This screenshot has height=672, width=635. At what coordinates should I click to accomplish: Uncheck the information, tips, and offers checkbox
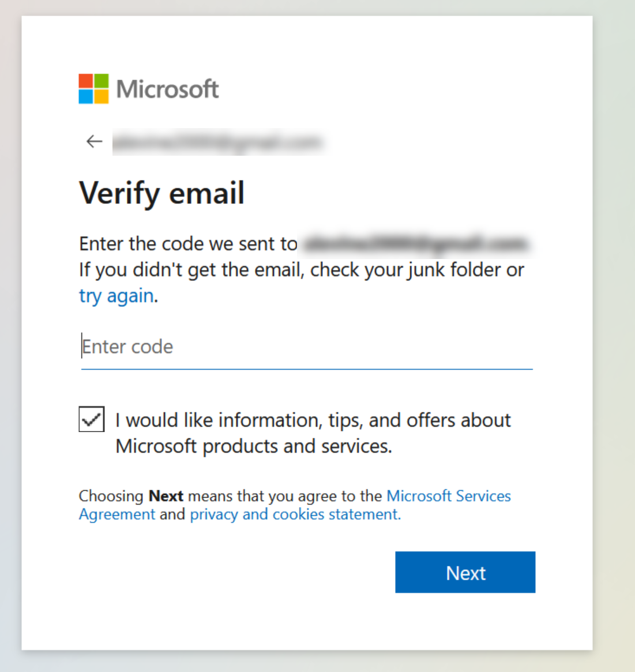click(x=92, y=419)
